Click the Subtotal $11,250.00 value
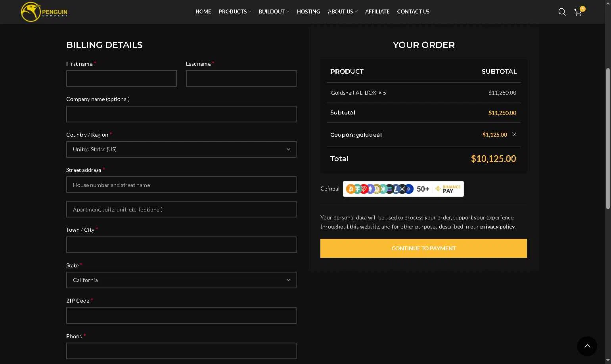 (502, 113)
